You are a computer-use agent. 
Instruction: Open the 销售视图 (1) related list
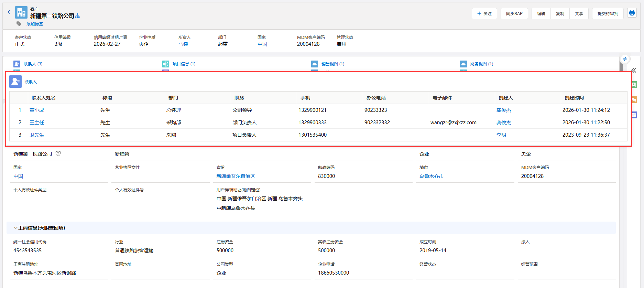[332, 64]
